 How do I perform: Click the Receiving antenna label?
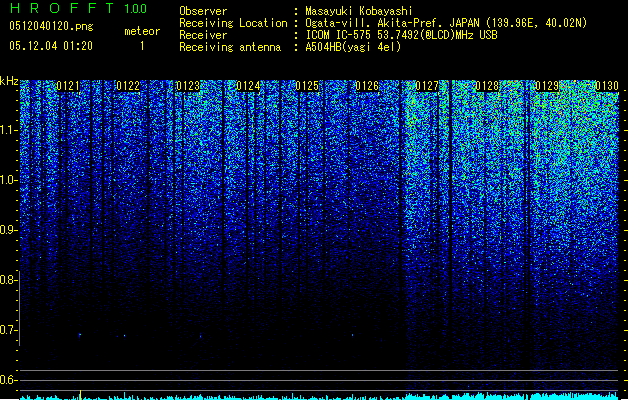pyautogui.click(x=230, y=47)
